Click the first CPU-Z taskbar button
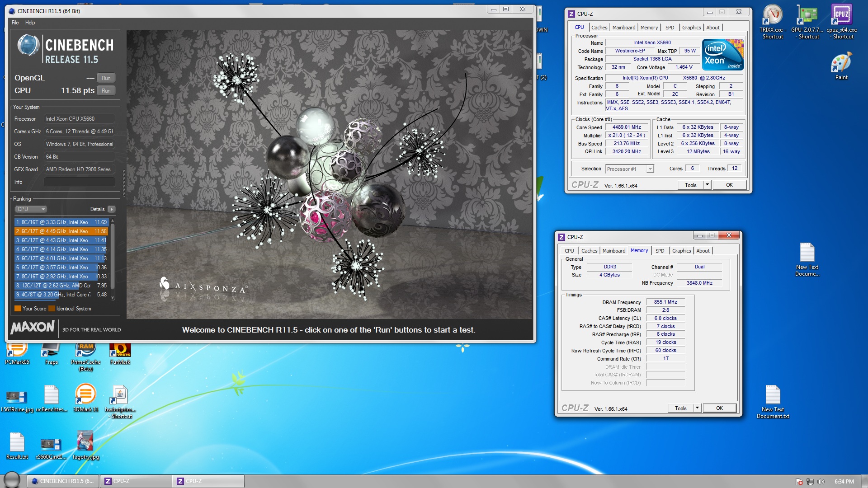The image size is (868, 488). coord(136,481)
